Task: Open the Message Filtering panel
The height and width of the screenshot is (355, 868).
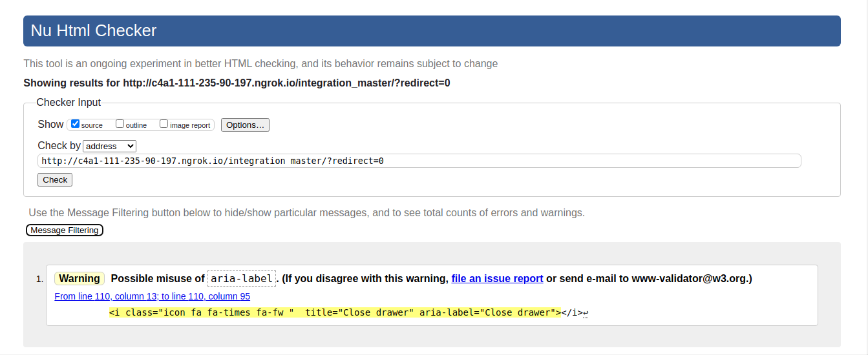Action: 65,230
